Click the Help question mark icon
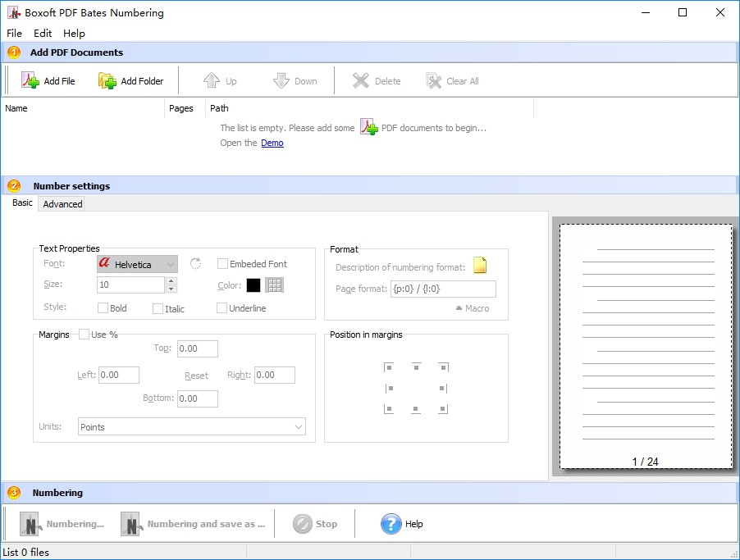Screen dimensions: 740x560 tap(391, 524)
